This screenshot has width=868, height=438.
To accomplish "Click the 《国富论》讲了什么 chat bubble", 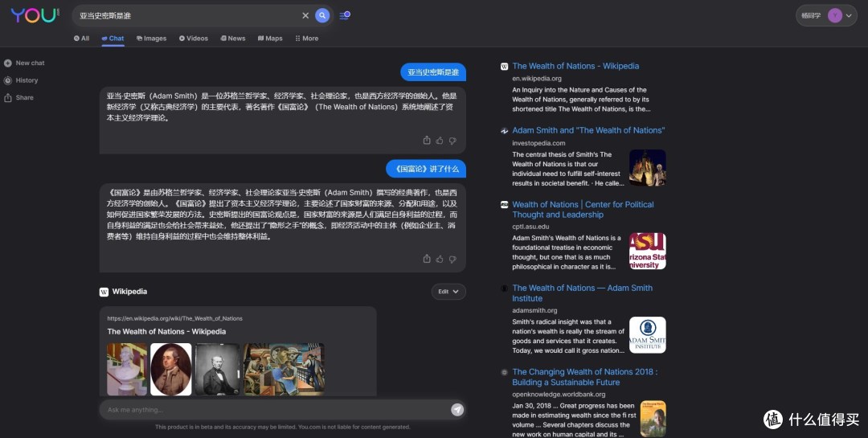I will click(x=426, y=169).
